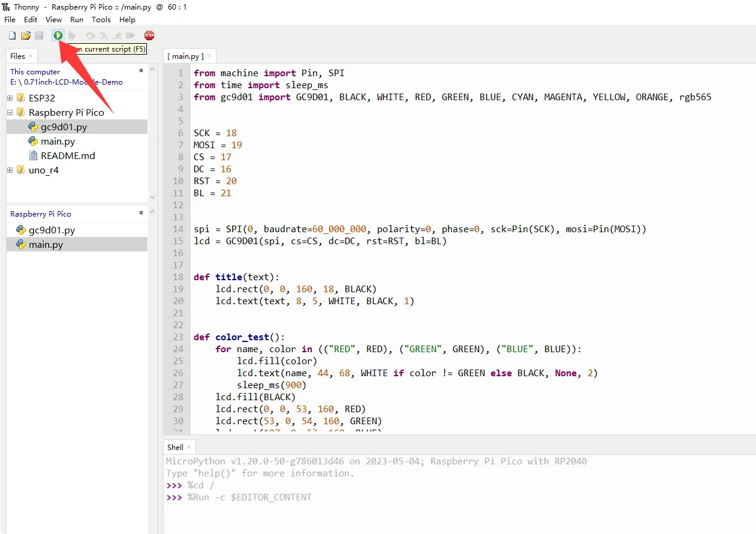Screen dimensions: 756x534
Task: Select the uno_r4 folder row
Action: tap(77, 170)
